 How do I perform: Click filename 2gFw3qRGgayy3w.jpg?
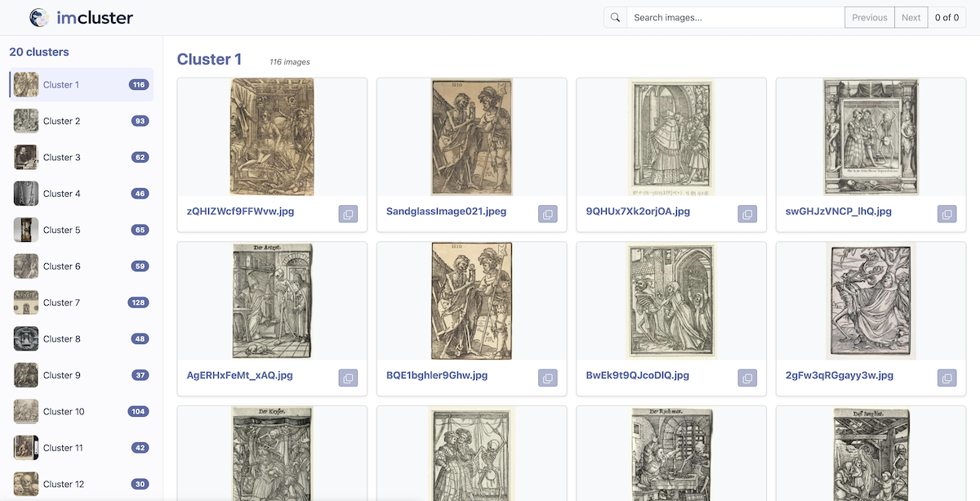[840, 375]
